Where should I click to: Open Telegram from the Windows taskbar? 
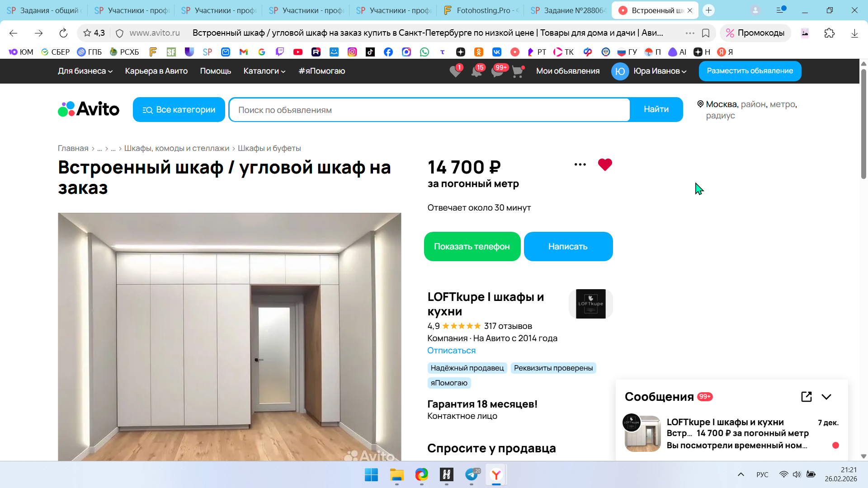coord(472,474)
